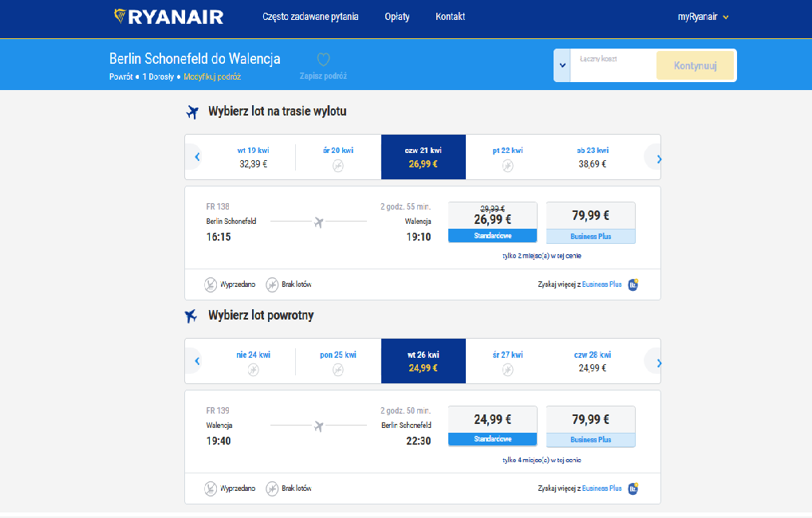812x518 pixels.
Task: Click Wyprzedano legend icon in return section
Action: point(211,489)
